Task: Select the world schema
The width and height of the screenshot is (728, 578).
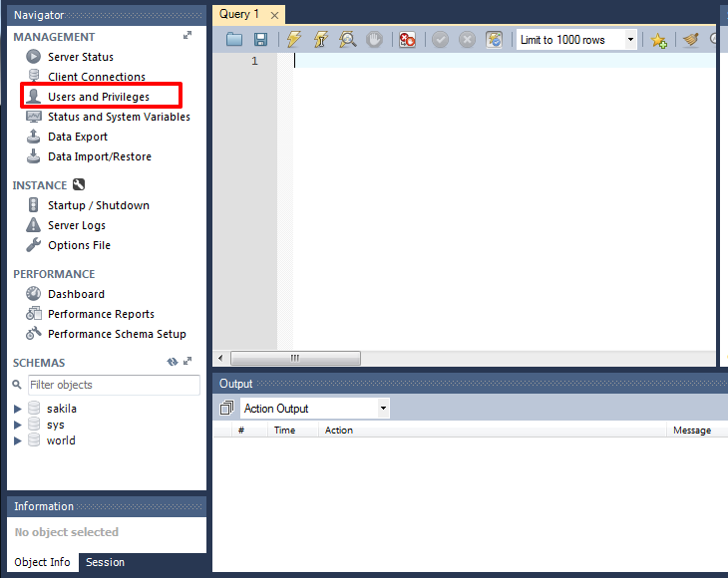Action: click(x=61, y=440)
